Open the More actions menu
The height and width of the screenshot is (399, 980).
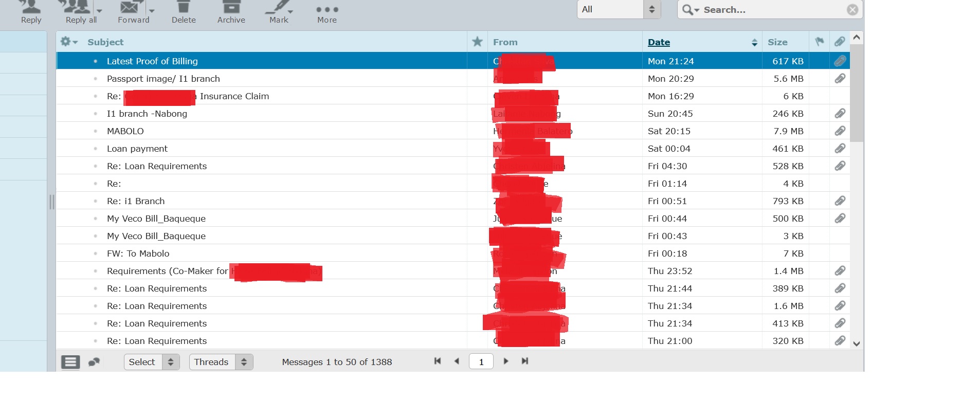pyautogui.click(x=327, y=14)
